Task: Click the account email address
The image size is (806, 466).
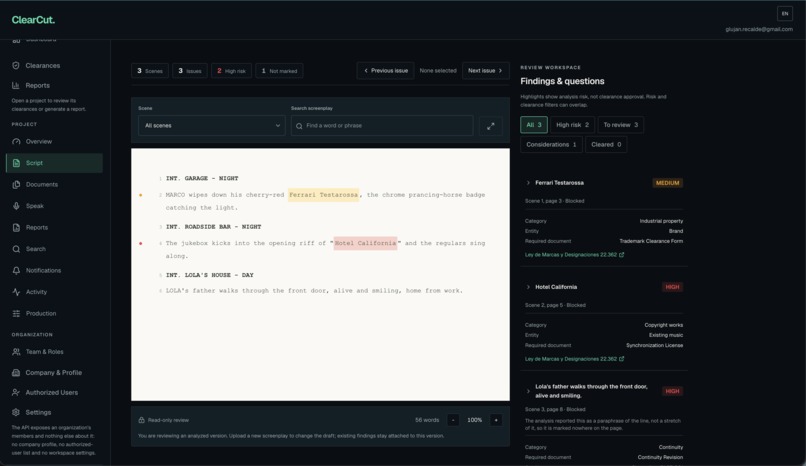Action: (x=759, y=29)
